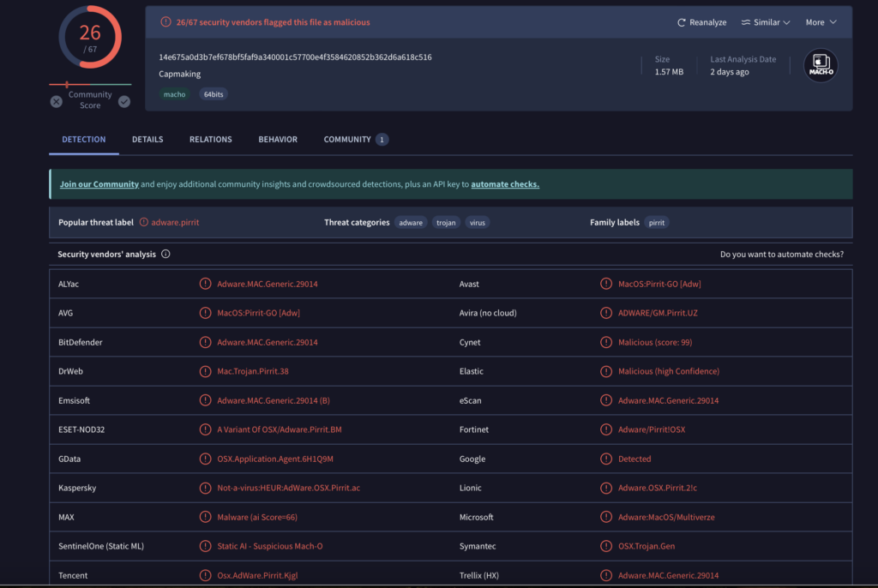The image size is (878, 588).
Task: Switch to the Behavior tab
Action: point(278,140)
